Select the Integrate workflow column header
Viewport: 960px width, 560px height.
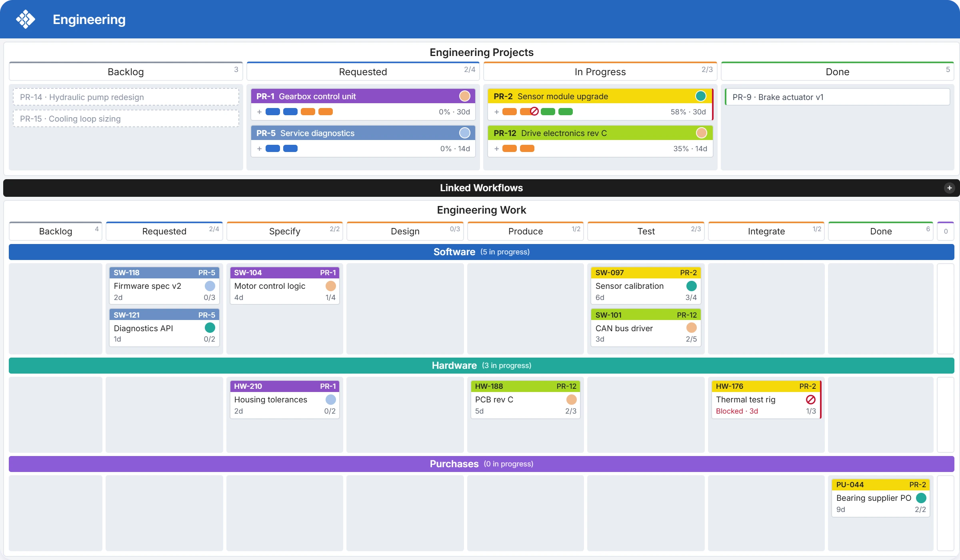766,231
